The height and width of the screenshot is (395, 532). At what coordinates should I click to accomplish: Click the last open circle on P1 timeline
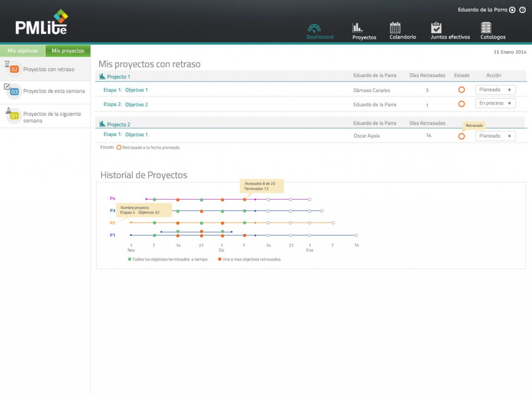(356, 235)
